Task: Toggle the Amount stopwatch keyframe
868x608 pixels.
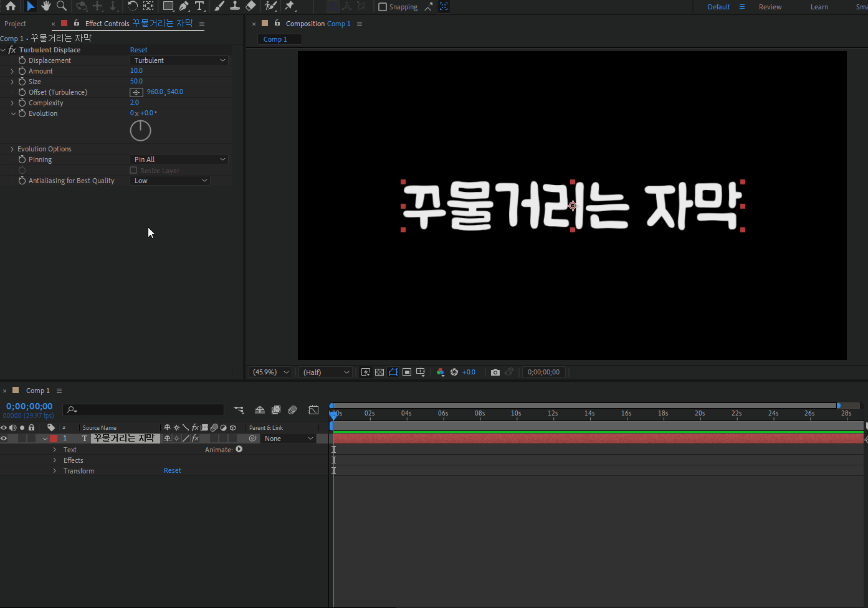Action: [x=22, y=71]
